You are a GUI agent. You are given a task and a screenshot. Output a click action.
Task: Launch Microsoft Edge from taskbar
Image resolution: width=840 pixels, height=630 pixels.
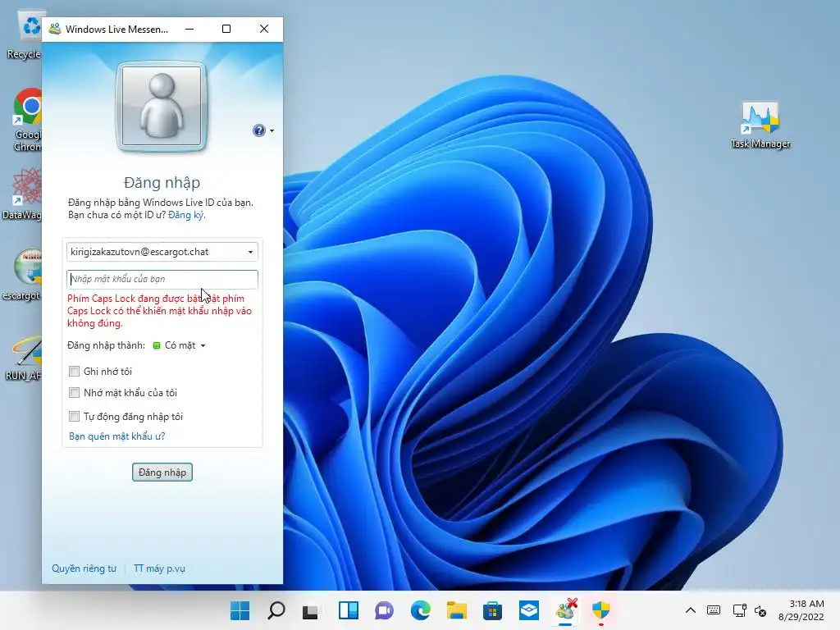pos(421,610)
